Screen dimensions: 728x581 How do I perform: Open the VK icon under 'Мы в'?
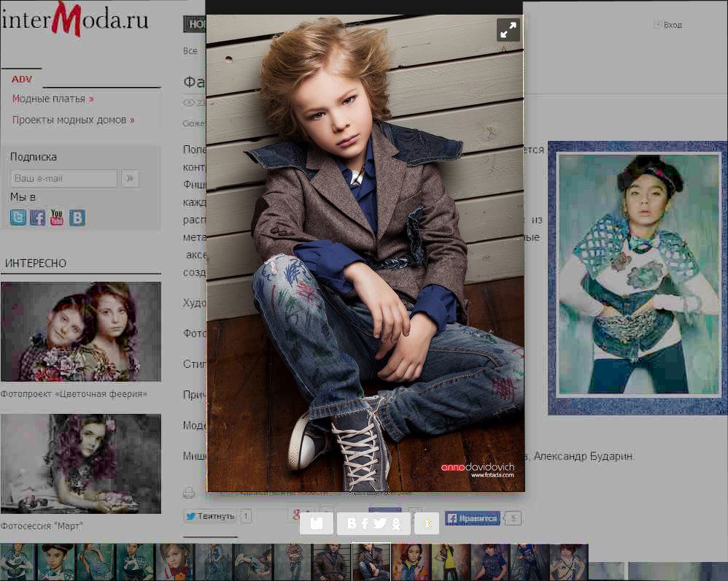(77, 218)
